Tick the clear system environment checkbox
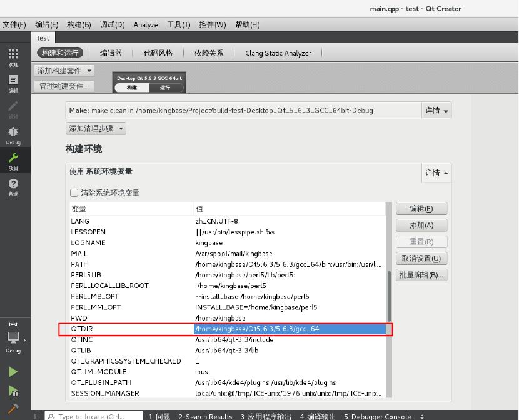The height and width of the screenshot is (420, 519). (x=74, y=192)
